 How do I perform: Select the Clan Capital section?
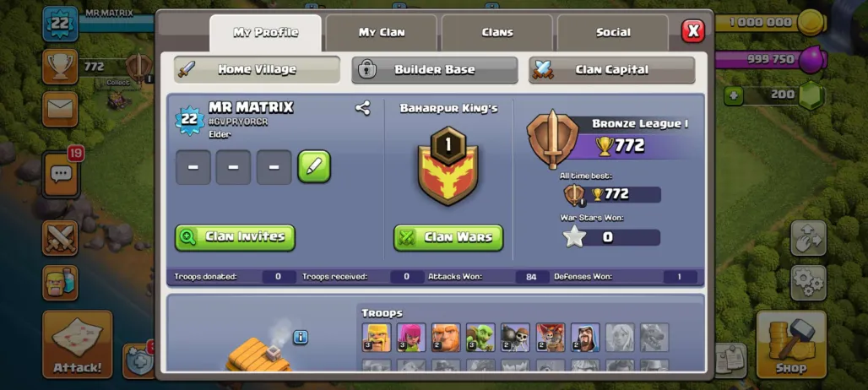click(611, 70)
